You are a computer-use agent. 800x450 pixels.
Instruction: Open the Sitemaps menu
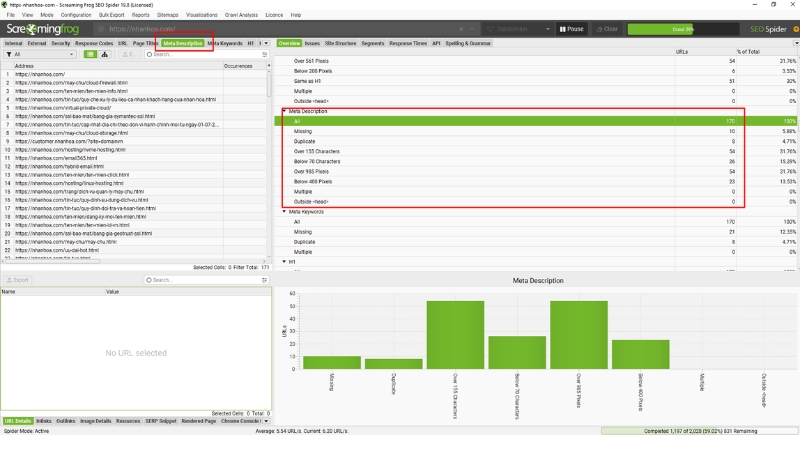[x=167, y=15]
